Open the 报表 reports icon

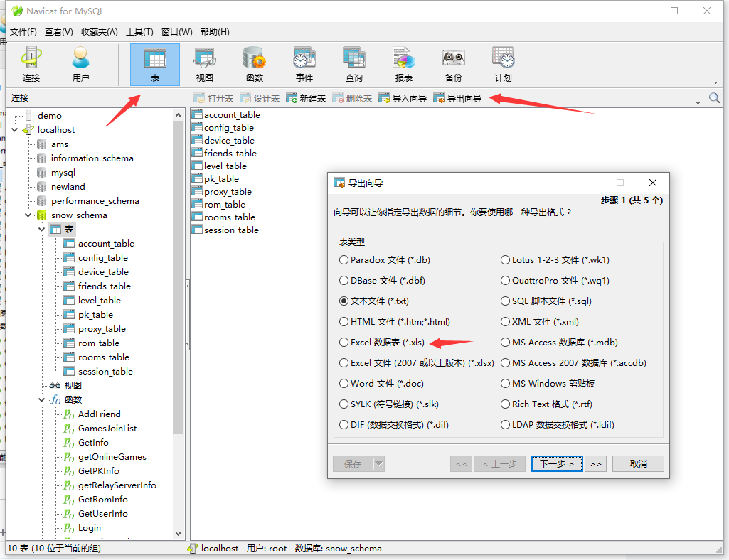403,65
